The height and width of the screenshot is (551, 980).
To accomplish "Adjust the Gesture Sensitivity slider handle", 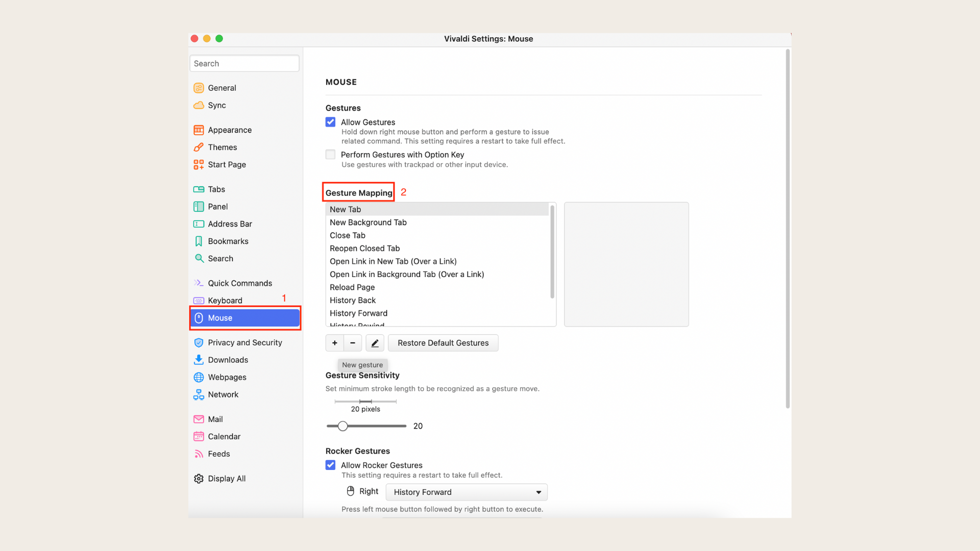I will coord(343,426).
